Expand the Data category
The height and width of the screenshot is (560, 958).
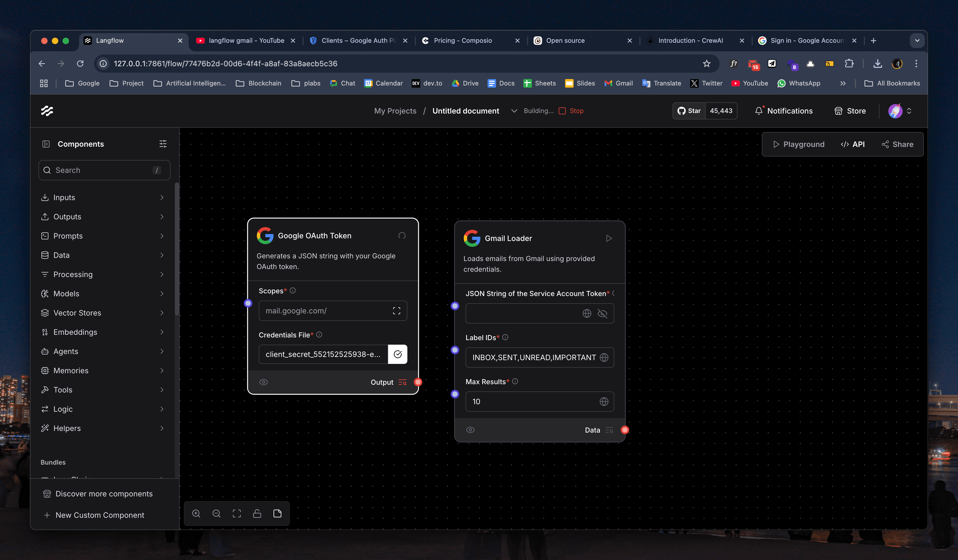(x=103, y=255)
